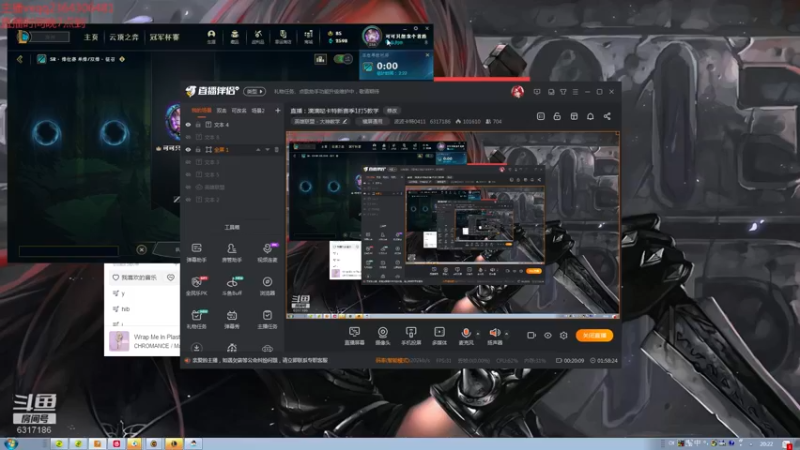Open the 弹幕助手 danmaku assistant tool
Viewport: 800px width, 450px height.
(x=196, y=253)
